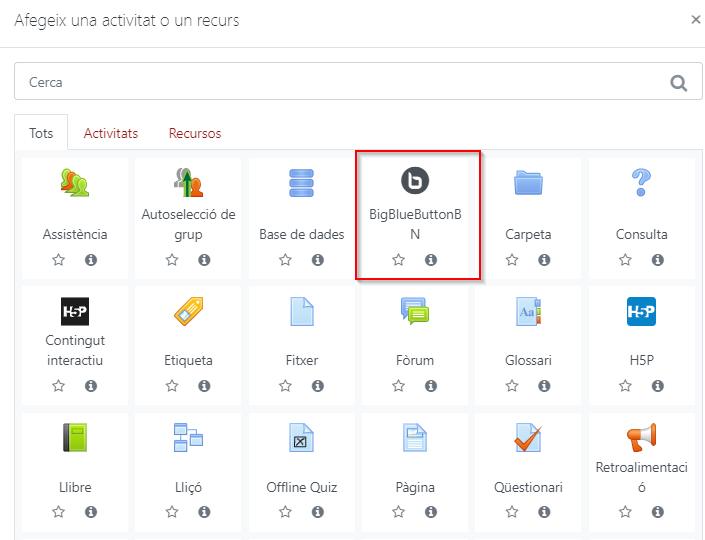This screenshot has width=705, height=540.
Task: Select the Llibre book resource
Action: 75,438
